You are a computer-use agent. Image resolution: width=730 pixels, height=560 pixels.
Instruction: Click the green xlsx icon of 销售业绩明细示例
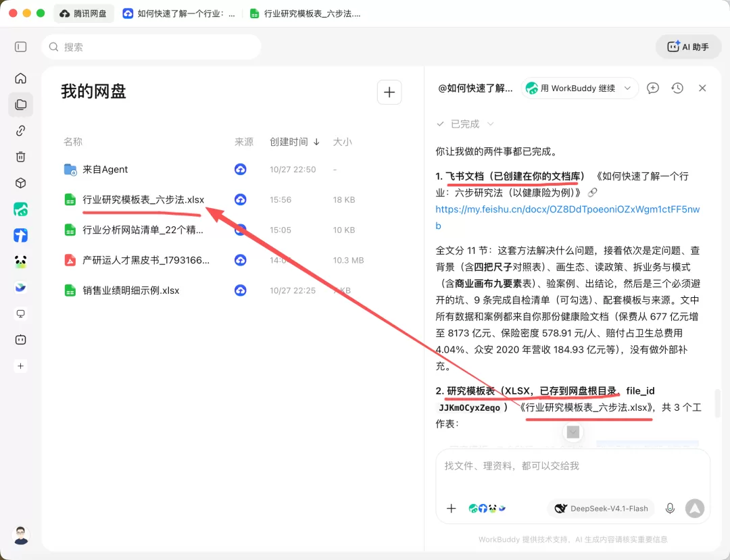pos(70,290)
